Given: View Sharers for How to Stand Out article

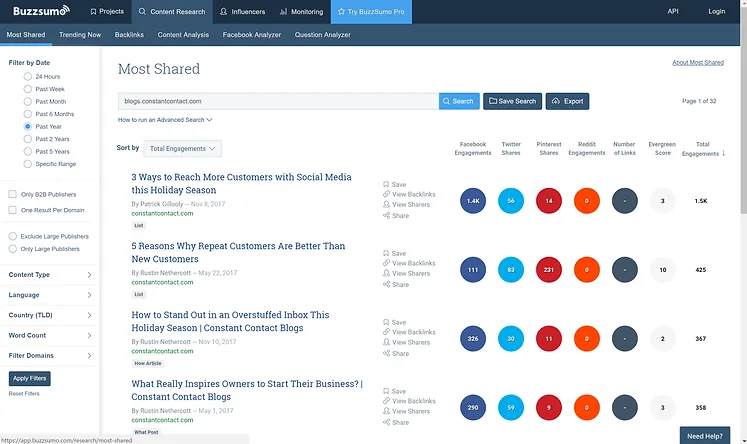Looking at the screenshot, I should [406, 342].
